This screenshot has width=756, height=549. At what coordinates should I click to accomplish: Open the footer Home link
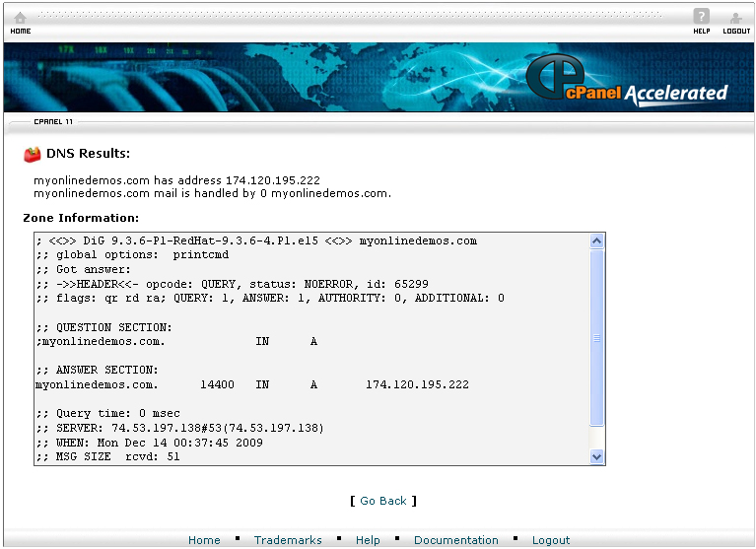coord(204,540)
